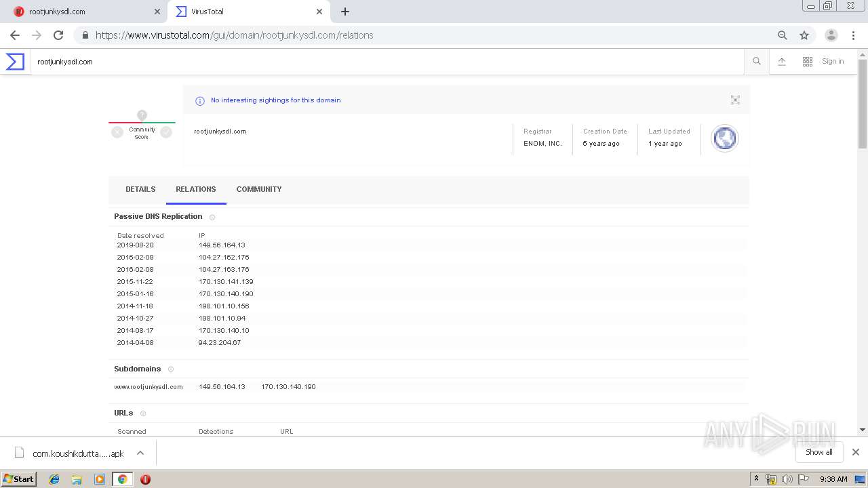Viewport: 868px width, 488px height.
Task: Click the network tray icon
Action: pyautogui.click(x=770, y=479)
